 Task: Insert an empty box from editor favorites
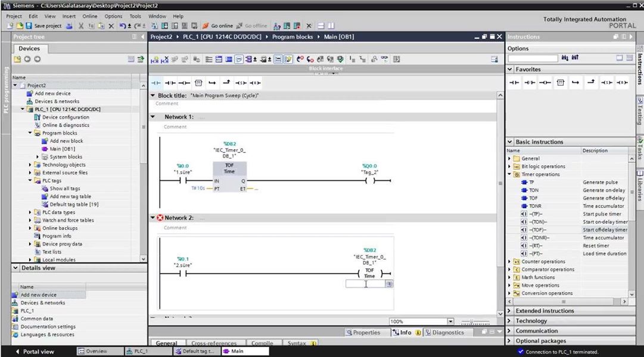(198, 83)
